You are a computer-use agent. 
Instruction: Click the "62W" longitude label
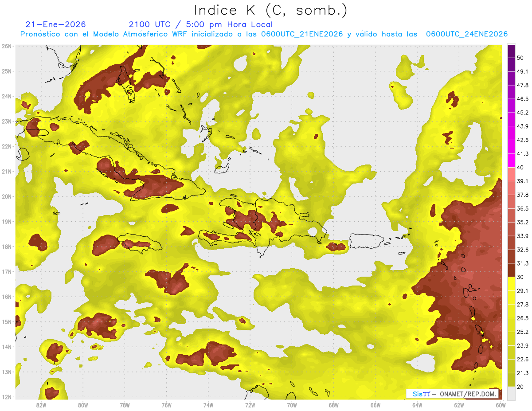(459, 405)
